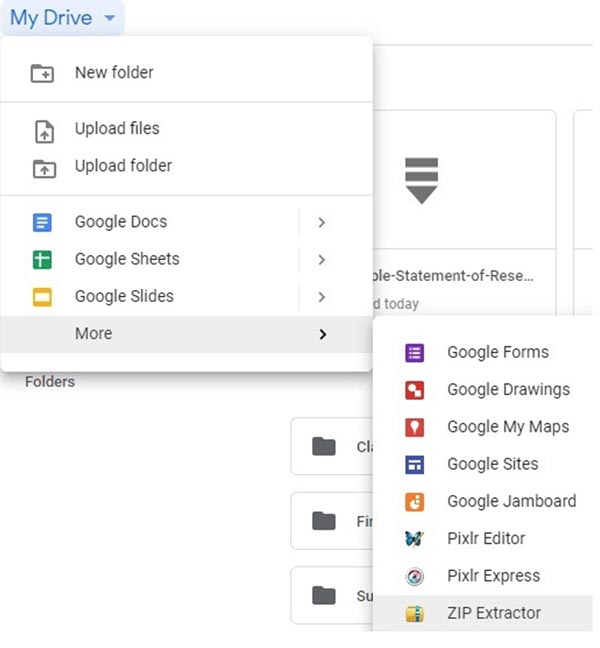Click the Upload files icon
Screen dimensions: 600x648
pyautogui.click(x=43, y=130)
